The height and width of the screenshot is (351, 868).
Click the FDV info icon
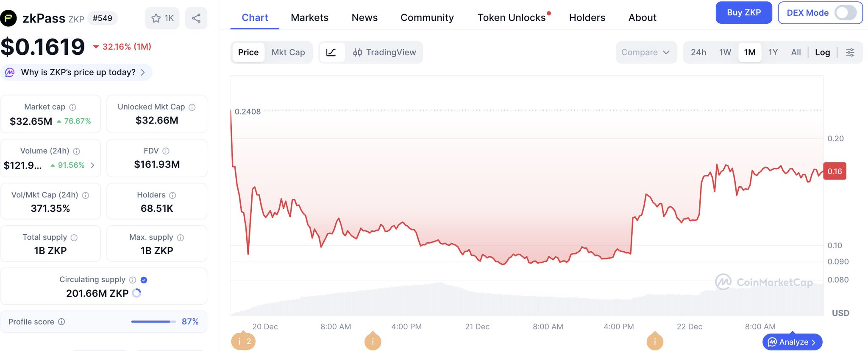[x=166, y=151]
